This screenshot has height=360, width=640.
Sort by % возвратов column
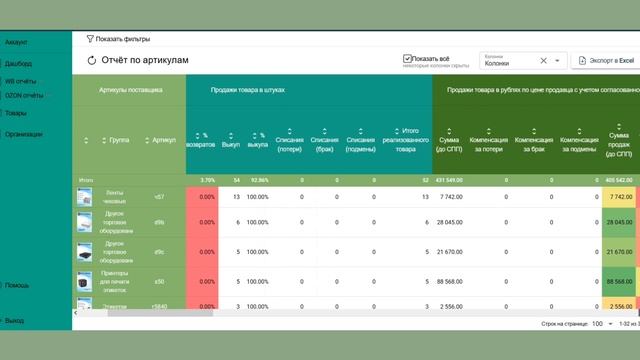198,136
